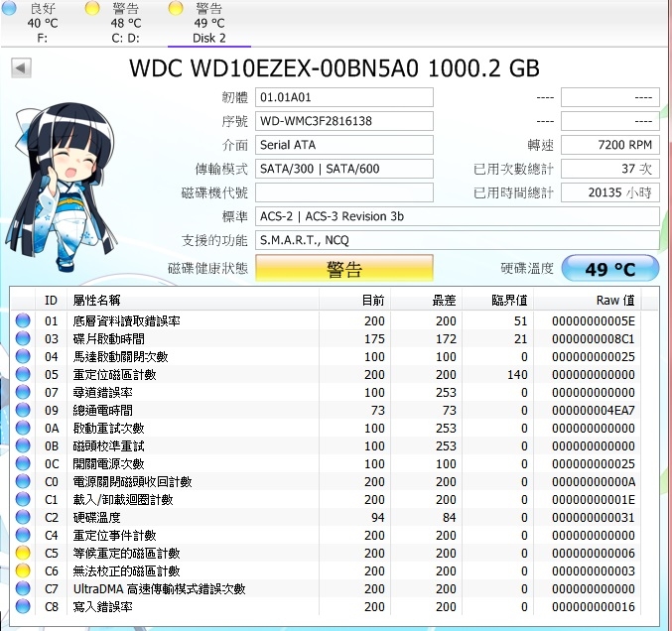Click the blue status orb for drive F:

pos(9,8)
